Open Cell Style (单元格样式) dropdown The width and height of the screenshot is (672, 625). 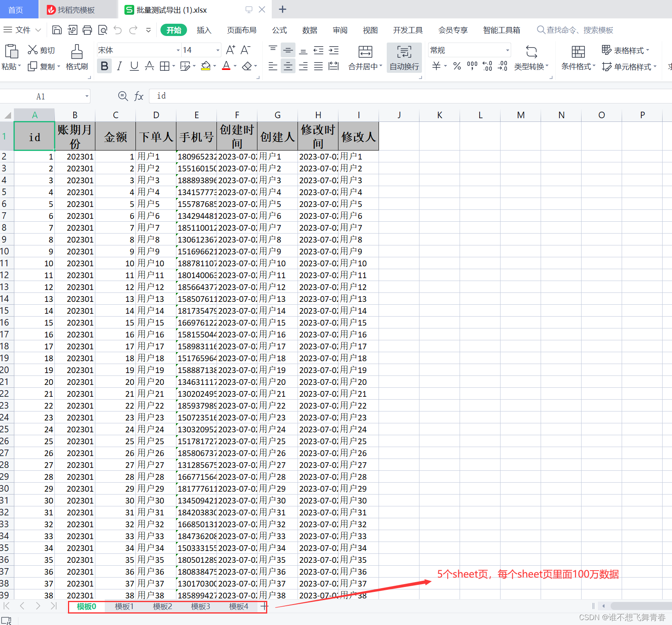(629, 67)
